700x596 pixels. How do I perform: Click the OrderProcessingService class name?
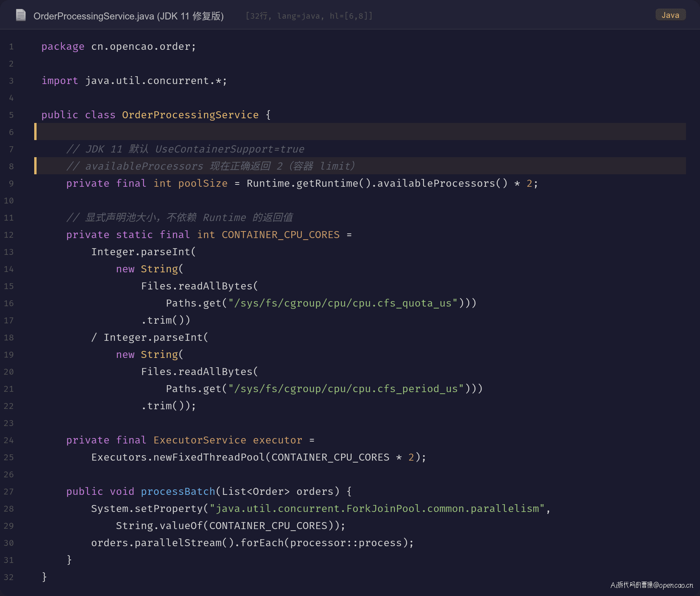190,115
